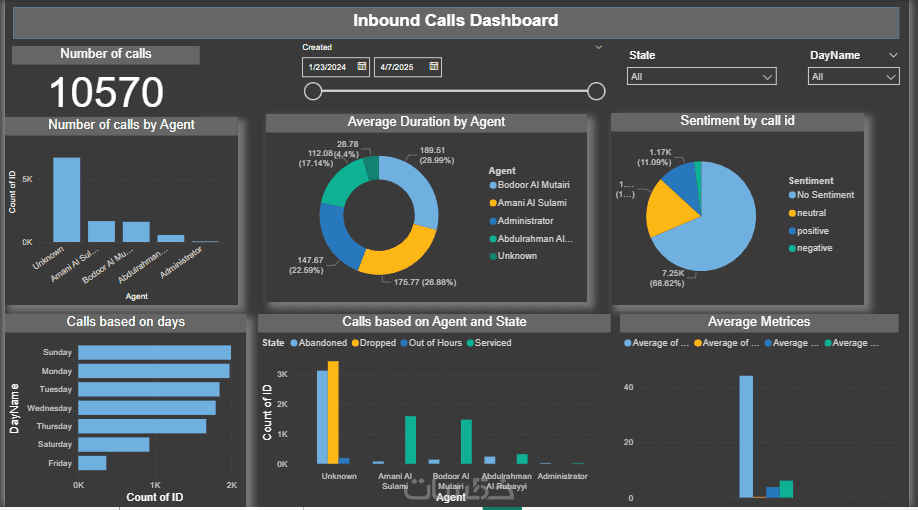Click the Amani Al Sulami legend marker
This screenshot has width=918, height=510.
coord(493,203)
